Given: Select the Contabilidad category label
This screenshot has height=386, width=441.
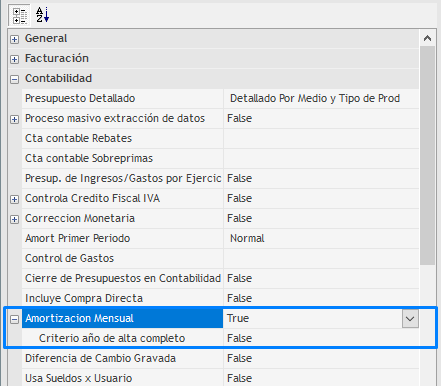Looking at the screenshot, I should tap(58, 78).
